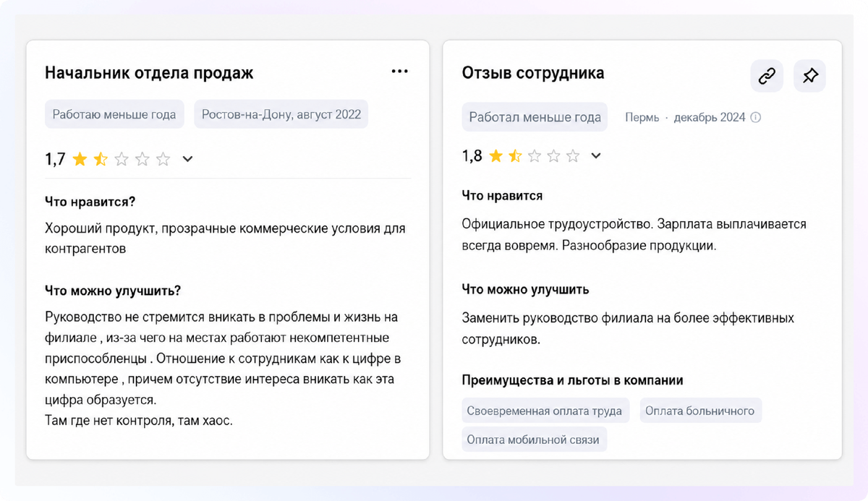Click the text 'Там где нет контроля, там хаос.'
This screenshot has height=501, width=868.
click(x=139, y=420)
